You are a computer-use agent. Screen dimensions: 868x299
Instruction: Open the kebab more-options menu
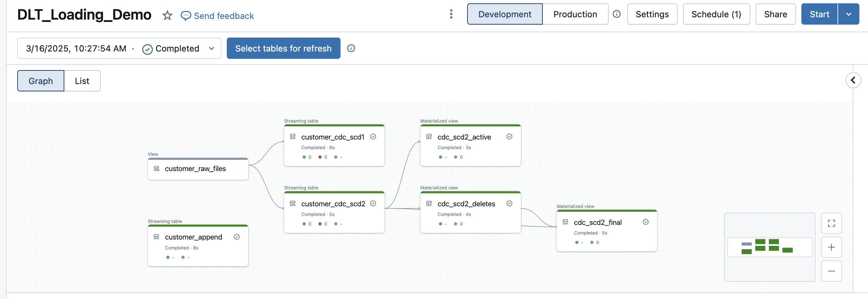[x=451, y=14]
